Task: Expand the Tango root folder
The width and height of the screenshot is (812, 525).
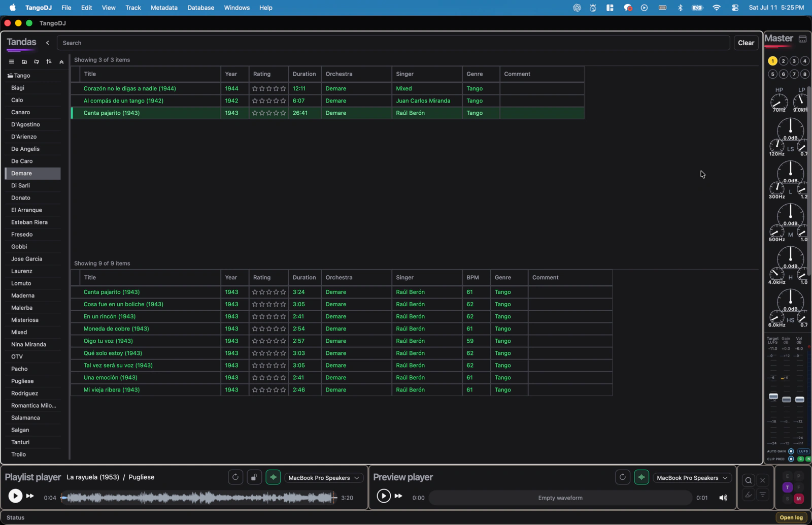Action: coord(19,76)
